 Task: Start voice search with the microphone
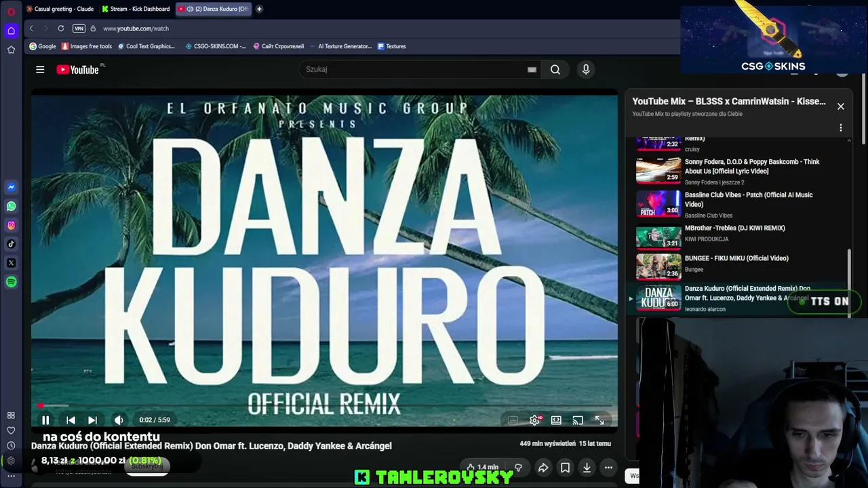pyautogui.click(x=586, y=69)
